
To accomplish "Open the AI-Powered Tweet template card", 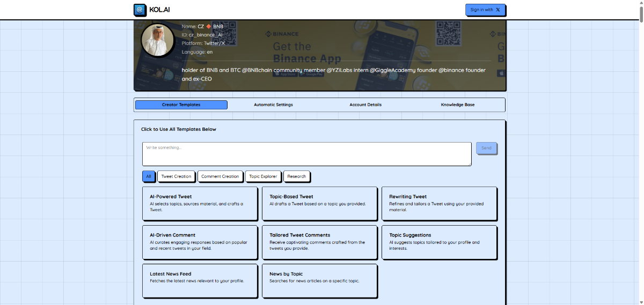I will pos(200,203).
